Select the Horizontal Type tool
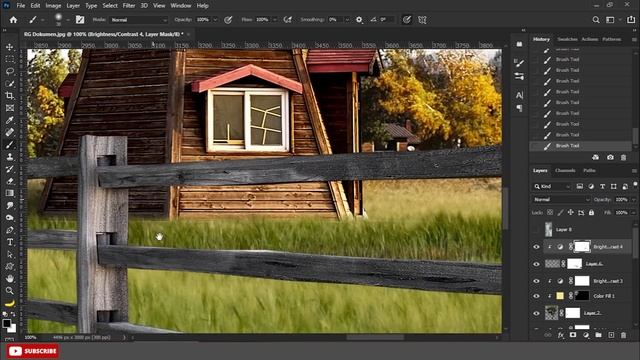 9,242
